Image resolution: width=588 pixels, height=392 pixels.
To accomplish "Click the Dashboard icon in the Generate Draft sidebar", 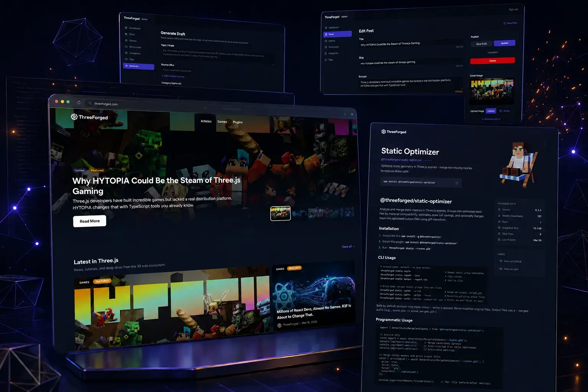I will [126, 28].
